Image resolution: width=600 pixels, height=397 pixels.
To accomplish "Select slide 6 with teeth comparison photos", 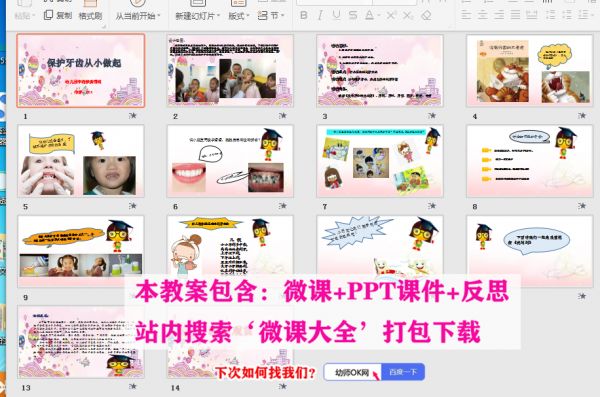I will click(x=230, y=161).
